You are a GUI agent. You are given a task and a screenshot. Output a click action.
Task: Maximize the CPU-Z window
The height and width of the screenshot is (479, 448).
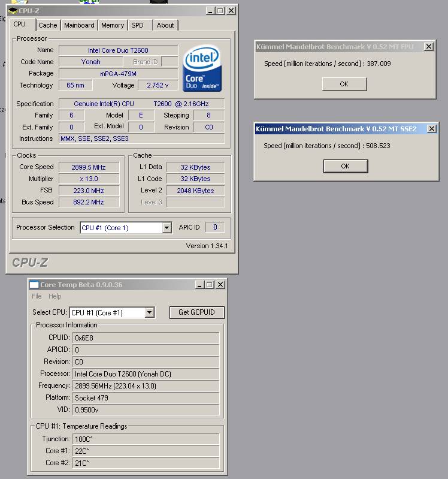pyautogui.click(x=220, y=11)
